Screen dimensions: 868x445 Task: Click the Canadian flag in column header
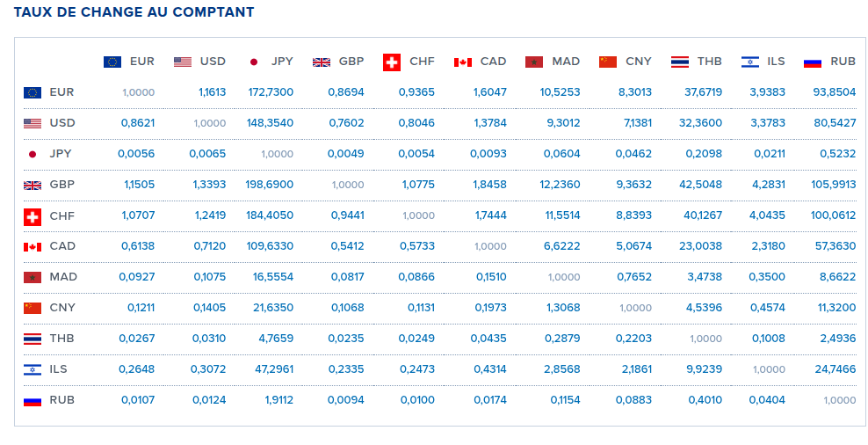point(463,62)
